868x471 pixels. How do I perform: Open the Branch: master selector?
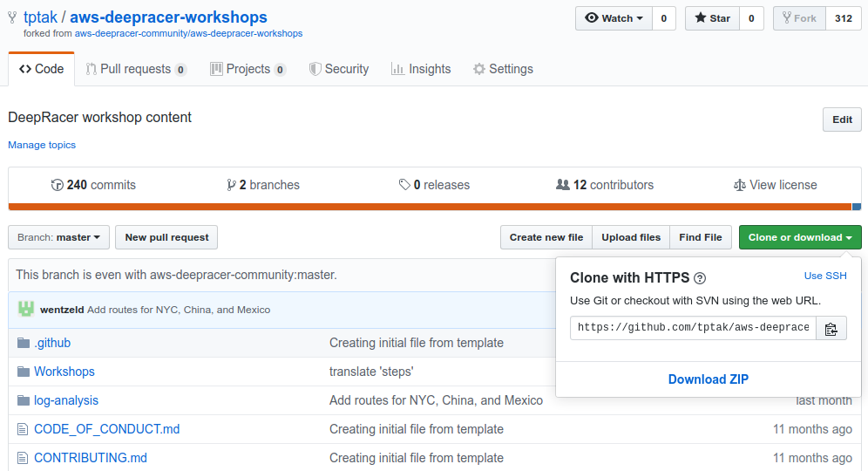tap(58, 237)
